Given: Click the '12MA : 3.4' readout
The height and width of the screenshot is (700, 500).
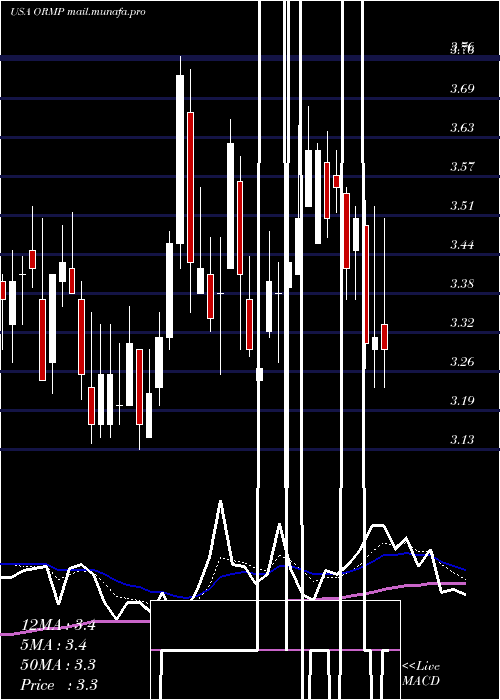Looking at the screenshot, I should coord(58,625).
